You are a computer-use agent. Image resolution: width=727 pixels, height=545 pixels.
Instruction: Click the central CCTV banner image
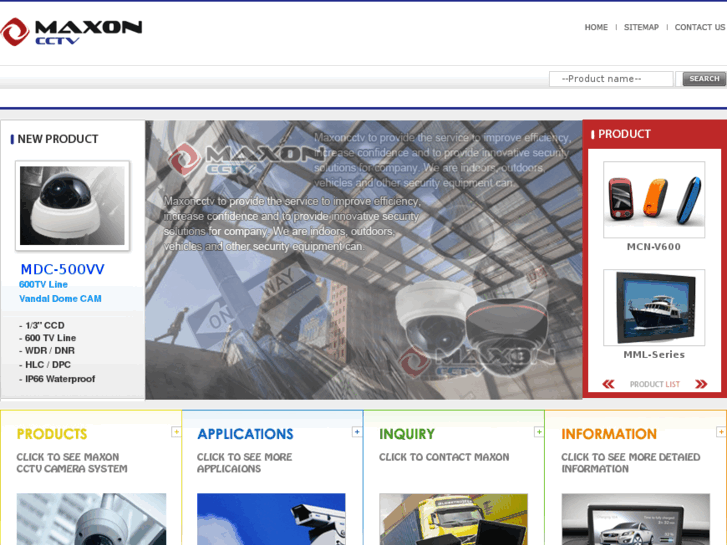pos(364,260)
